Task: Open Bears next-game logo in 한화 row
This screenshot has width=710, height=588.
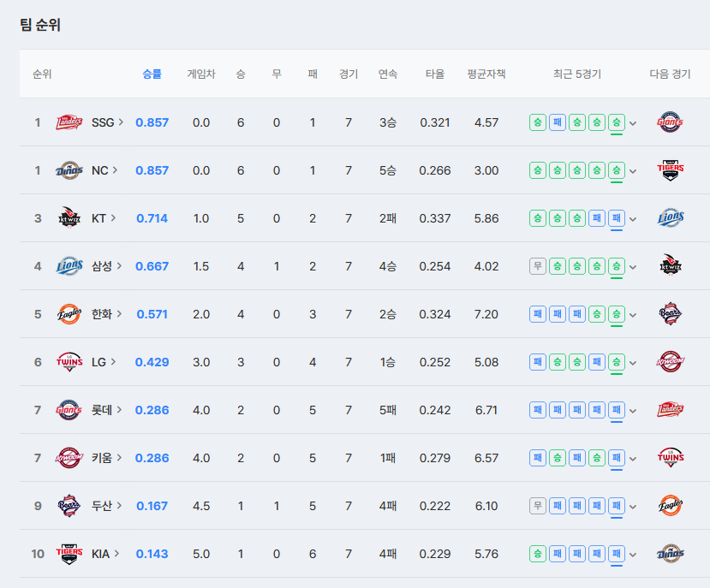Action: (x=670, y=314)
